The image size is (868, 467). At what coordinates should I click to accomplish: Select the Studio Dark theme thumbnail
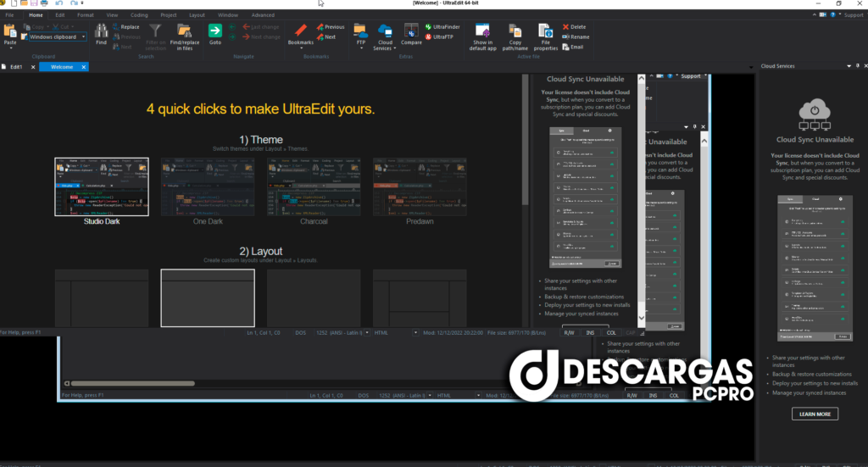click(102, 186)
